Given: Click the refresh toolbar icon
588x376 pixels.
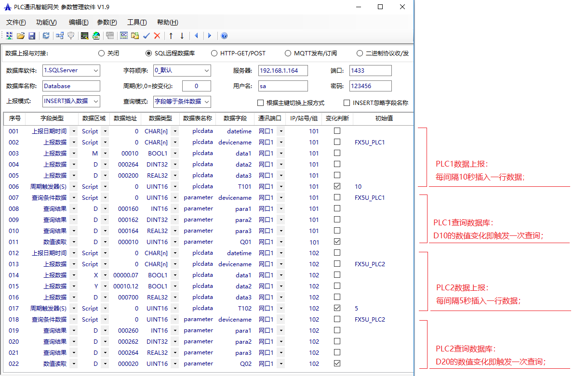Looking at the screenshot, I should click(x=46, y=36).
